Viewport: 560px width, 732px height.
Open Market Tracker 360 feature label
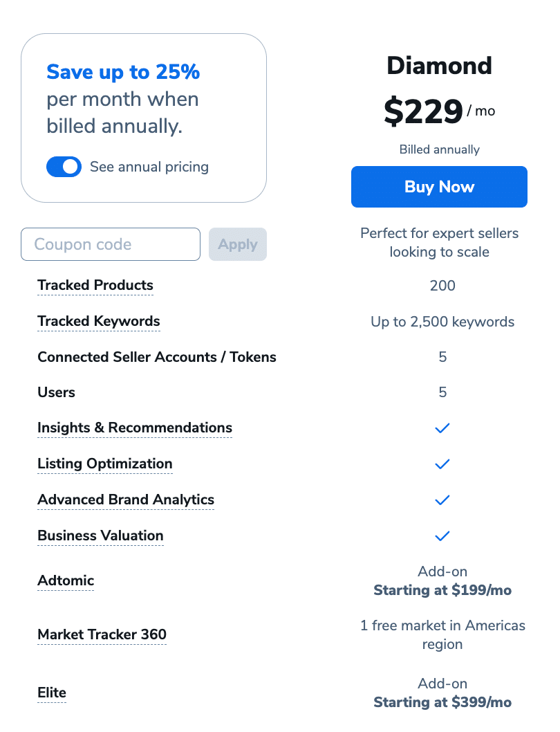point(102,634)
